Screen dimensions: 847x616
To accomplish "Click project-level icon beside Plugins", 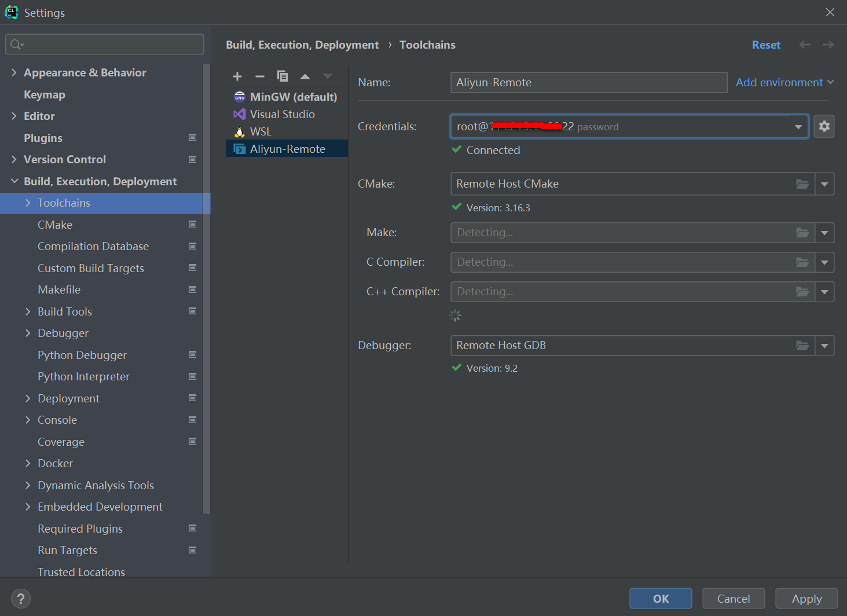I will click(193, 137).
